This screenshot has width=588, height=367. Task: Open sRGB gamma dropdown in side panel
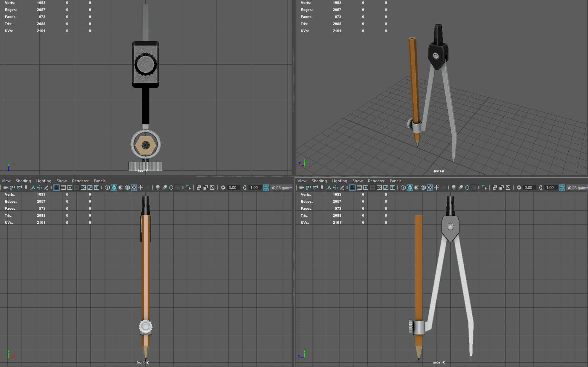click(577, 188)
